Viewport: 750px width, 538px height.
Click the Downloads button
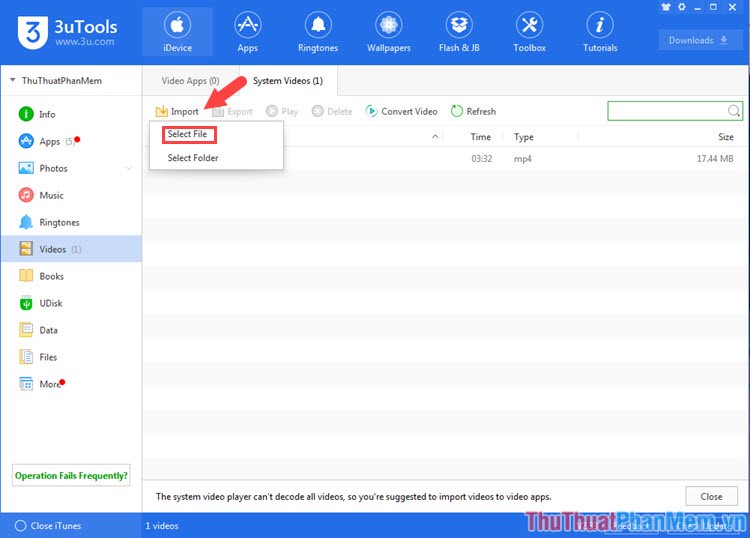[699, 41]
